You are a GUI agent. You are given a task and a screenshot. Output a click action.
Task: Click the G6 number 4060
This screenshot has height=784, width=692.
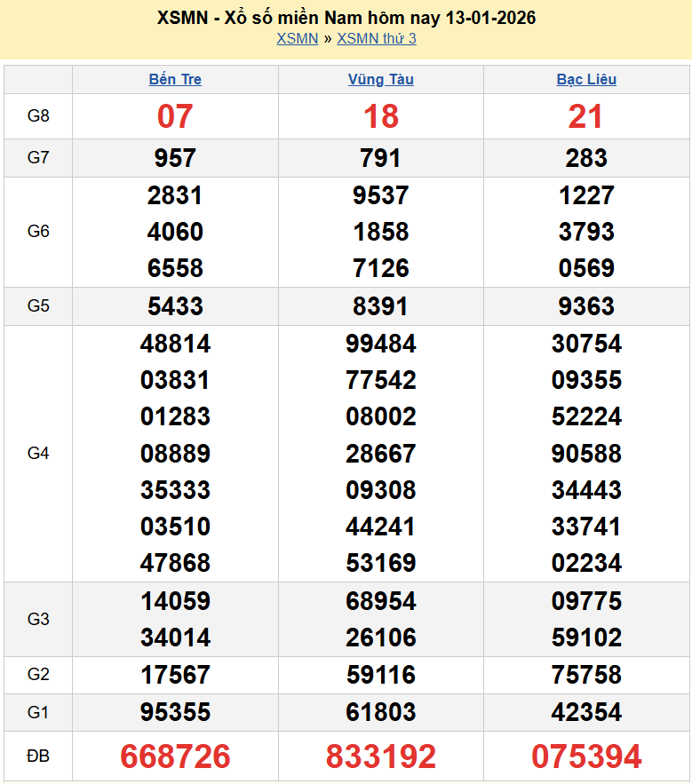point(175,232)
